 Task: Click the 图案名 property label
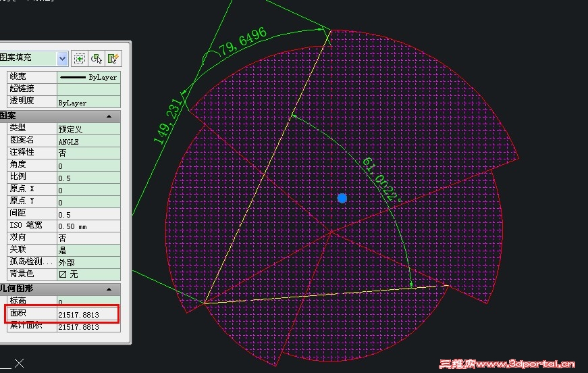[22, 141]
